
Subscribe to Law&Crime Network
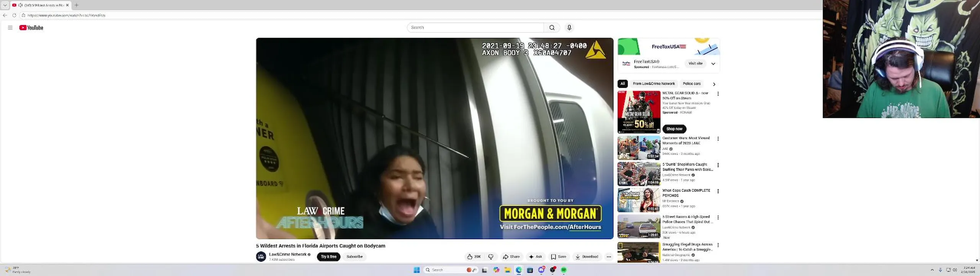(x=354, y=257)
